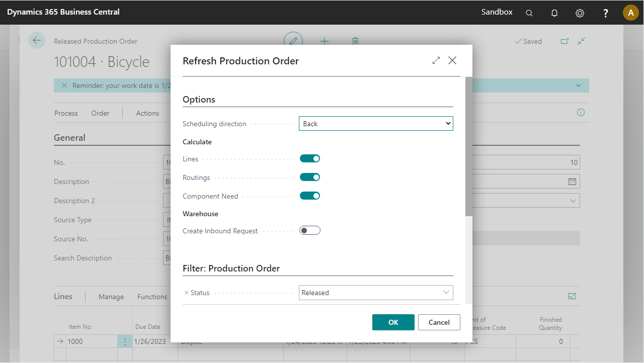Go back with the arrow button

pyautogui.click(x=37, y=40)
